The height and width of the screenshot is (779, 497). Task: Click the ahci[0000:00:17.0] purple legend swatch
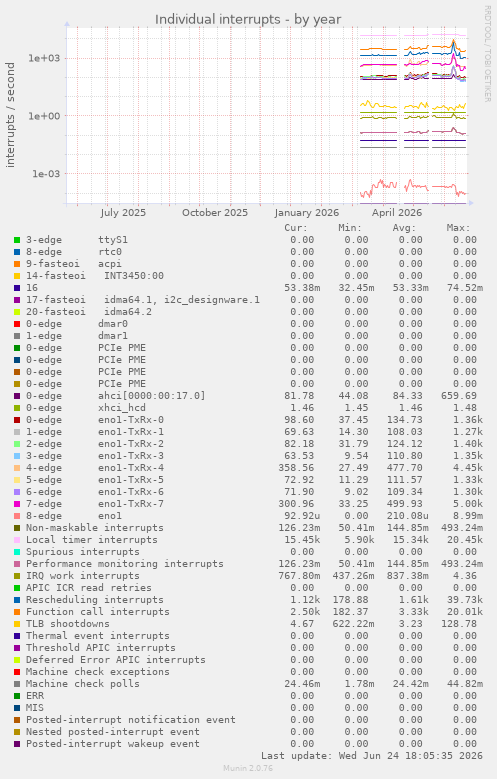tap(17, 396)
